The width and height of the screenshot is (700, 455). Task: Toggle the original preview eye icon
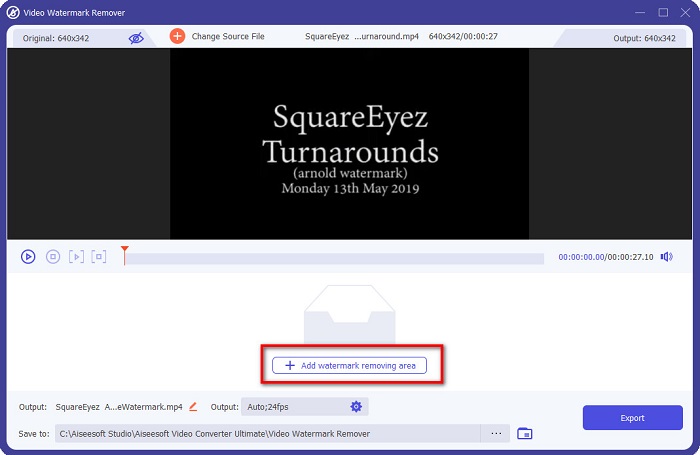coord(136,38)
